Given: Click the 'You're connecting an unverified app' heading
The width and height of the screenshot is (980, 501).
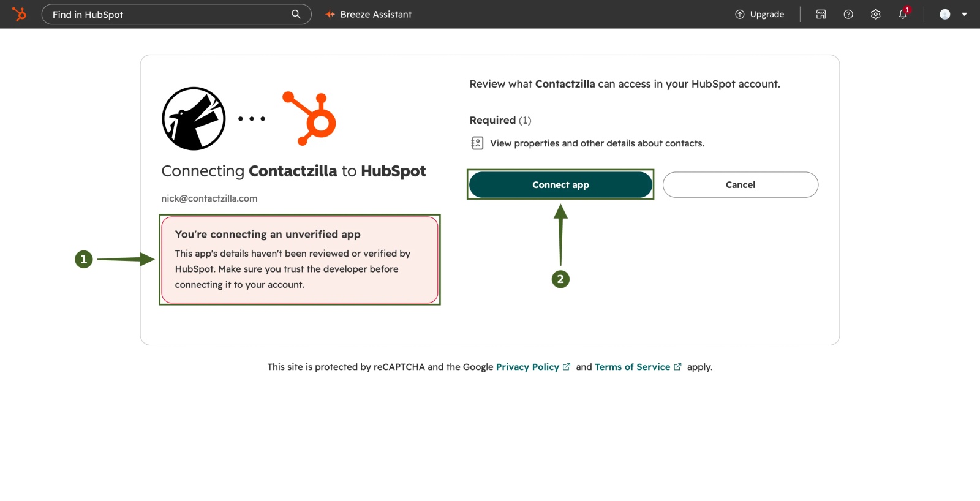Looking at the screenshot, I should pos(268,235).
